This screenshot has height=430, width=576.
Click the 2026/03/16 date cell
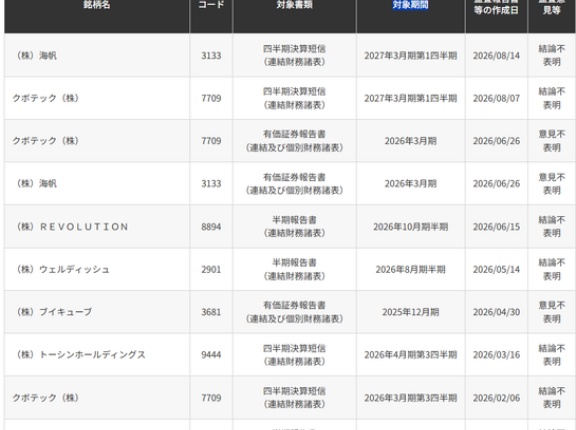(496, 355)
